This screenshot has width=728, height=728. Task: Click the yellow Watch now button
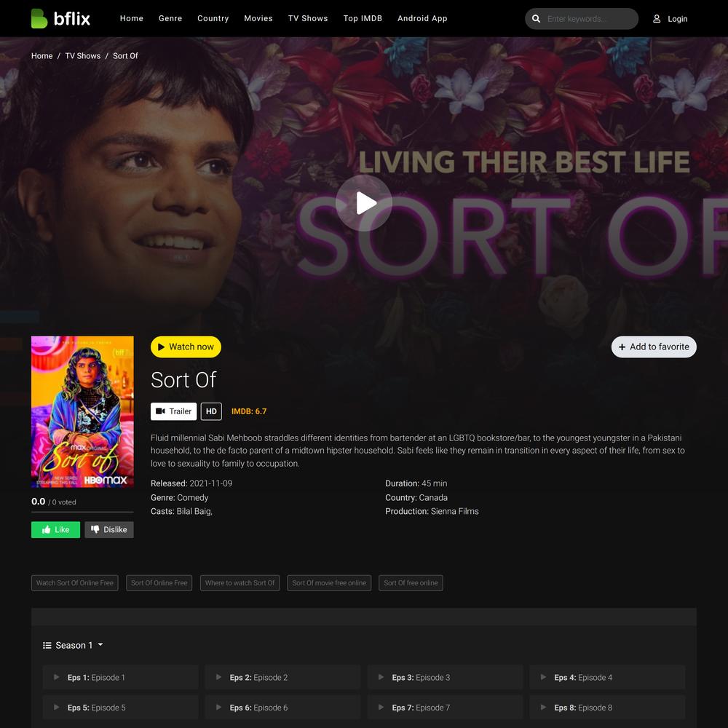click(186, 347)
